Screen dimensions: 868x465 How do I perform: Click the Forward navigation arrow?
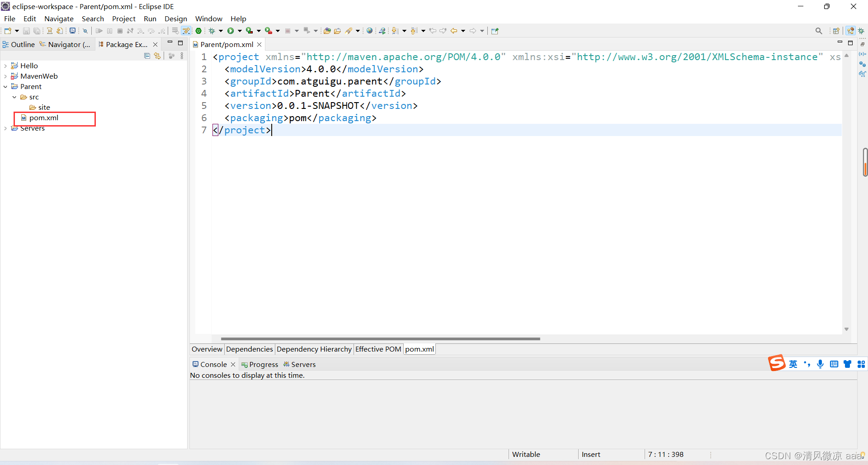click(473, 31)
